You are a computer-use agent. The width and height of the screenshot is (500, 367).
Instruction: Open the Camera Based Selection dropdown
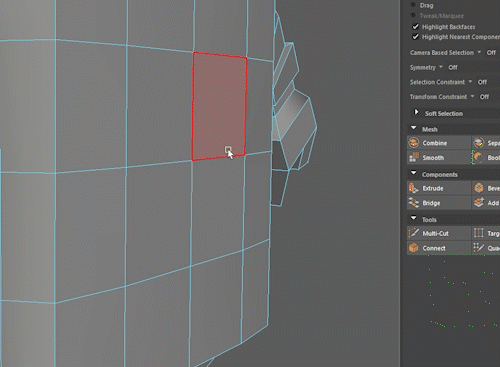(479, 52)
